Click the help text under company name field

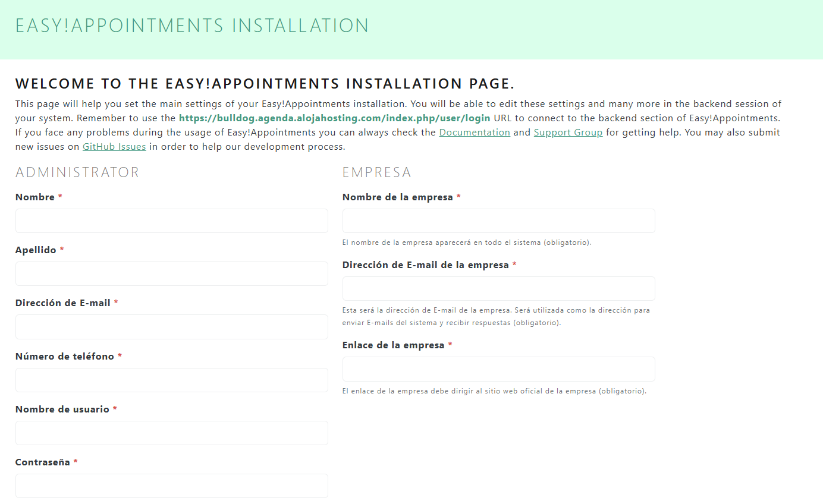[466, 242]
